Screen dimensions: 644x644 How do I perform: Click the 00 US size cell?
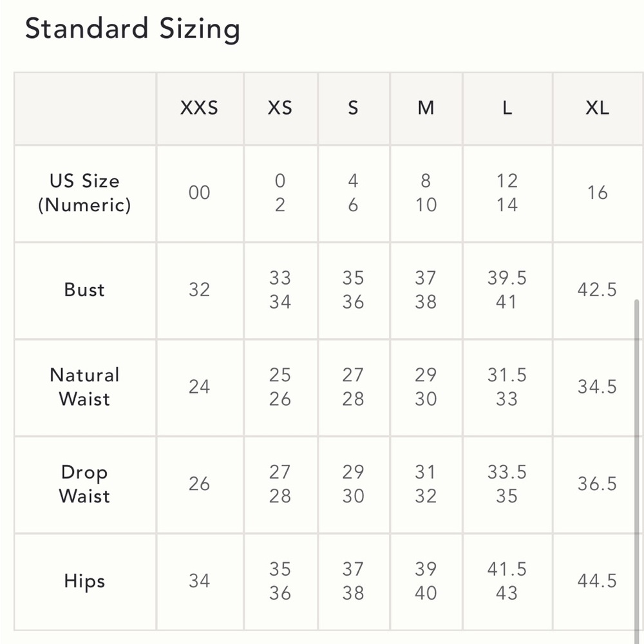(x=199, y=193)
